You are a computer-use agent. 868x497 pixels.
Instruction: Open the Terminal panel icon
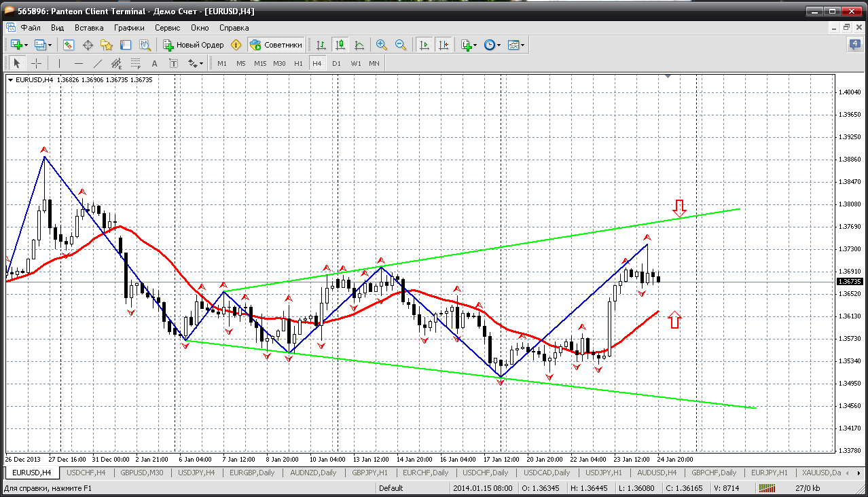tap(126, 45)
